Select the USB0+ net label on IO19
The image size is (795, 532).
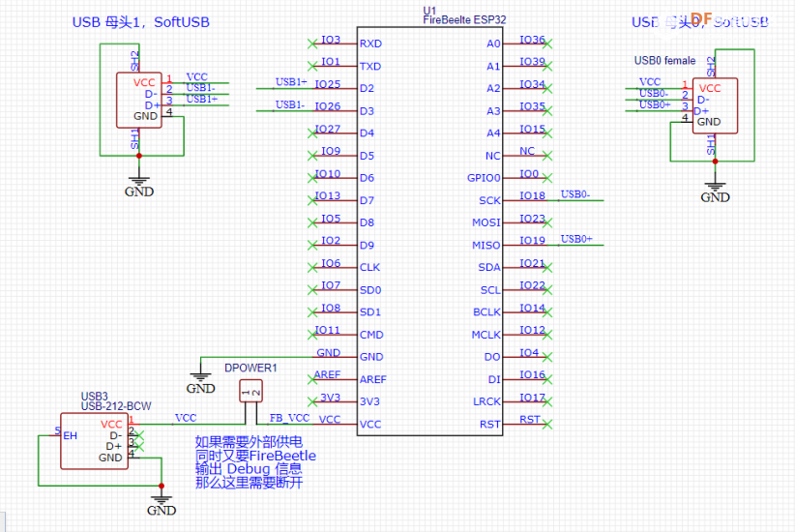[576, 239]
